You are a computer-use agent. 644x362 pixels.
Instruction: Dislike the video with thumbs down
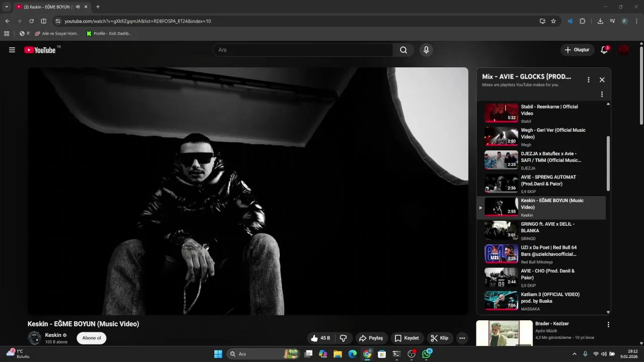(344, 338)
